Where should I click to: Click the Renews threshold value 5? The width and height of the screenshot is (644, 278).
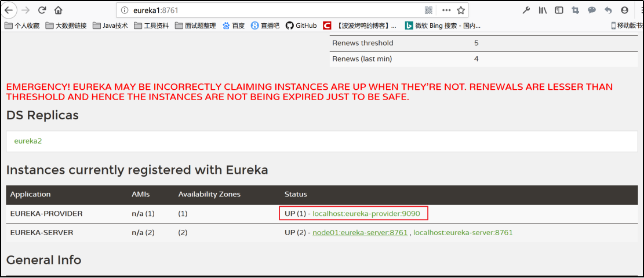(476, 43)
